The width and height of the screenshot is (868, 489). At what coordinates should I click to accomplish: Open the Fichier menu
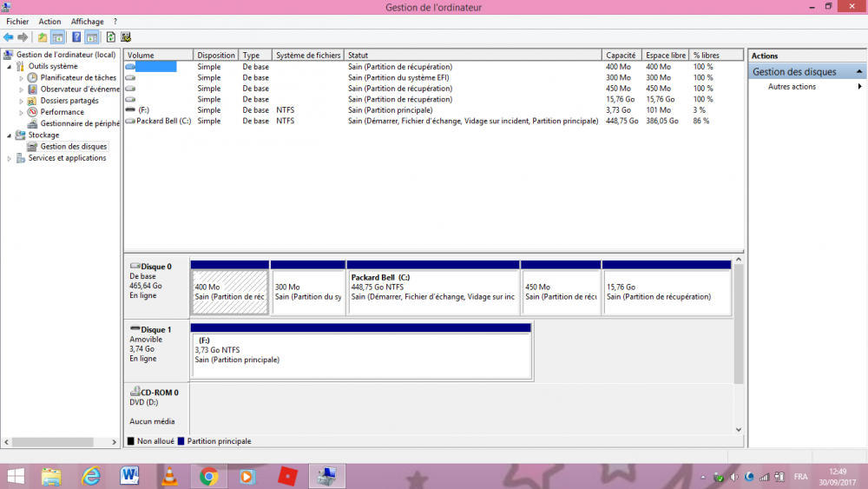tap(17, 21)
